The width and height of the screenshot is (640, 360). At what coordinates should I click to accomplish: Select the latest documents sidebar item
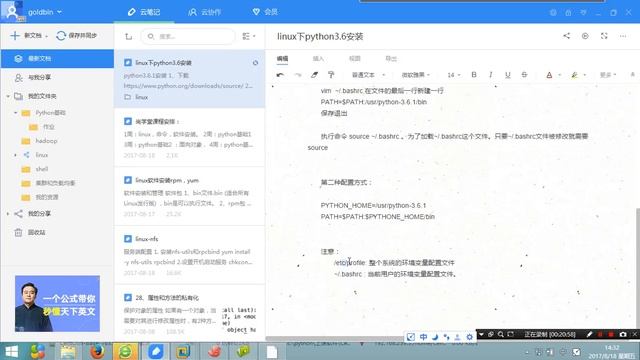click(57, 58)
